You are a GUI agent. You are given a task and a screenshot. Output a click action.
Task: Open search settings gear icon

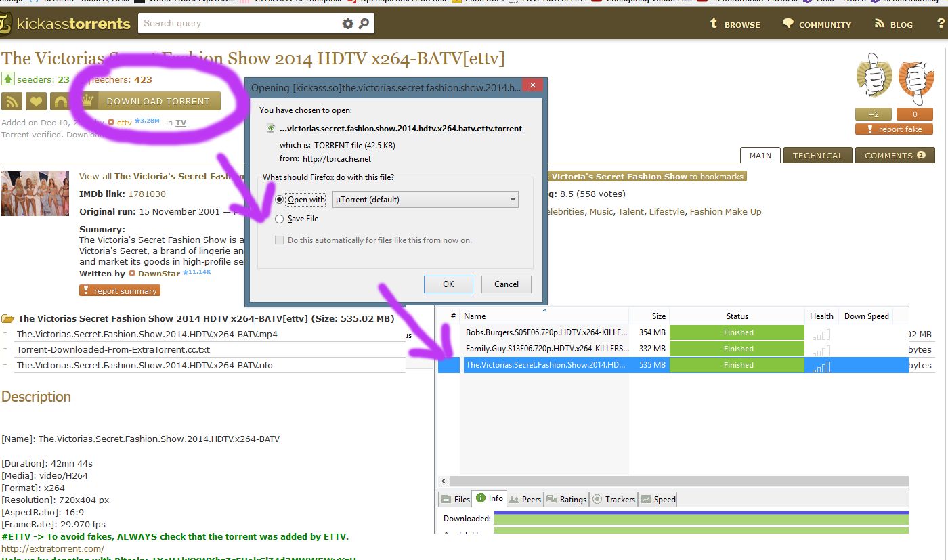click(348, 24)
